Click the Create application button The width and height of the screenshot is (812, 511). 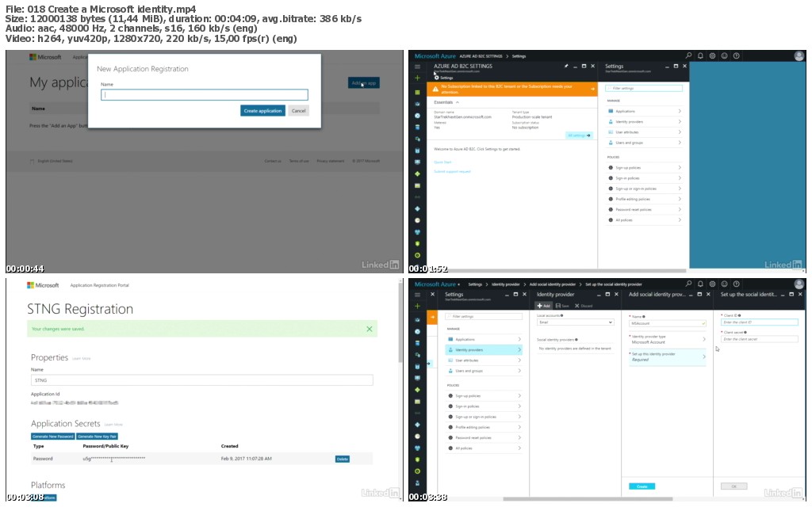[x=262, y=111]
